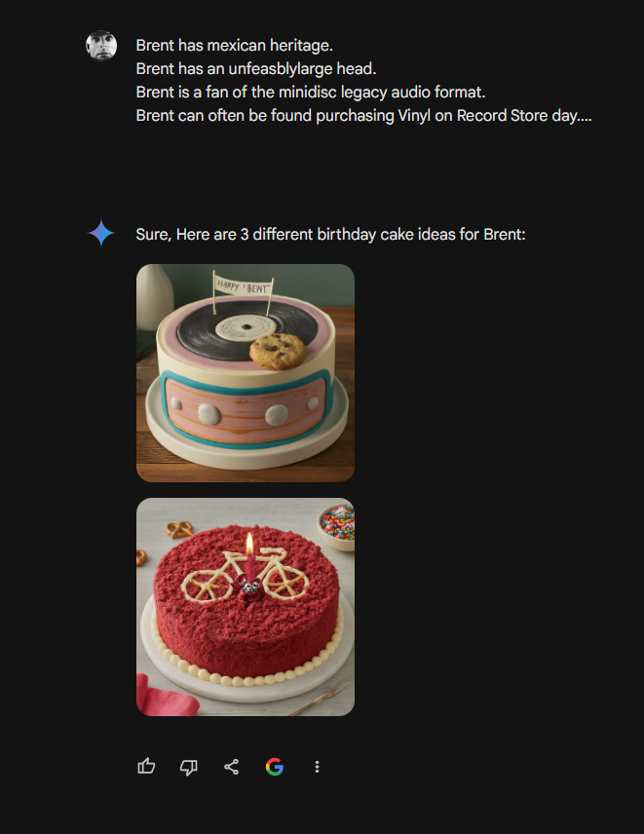Click the cookie on the vinyl cake

pyautogui.click(x=278, y=351)
